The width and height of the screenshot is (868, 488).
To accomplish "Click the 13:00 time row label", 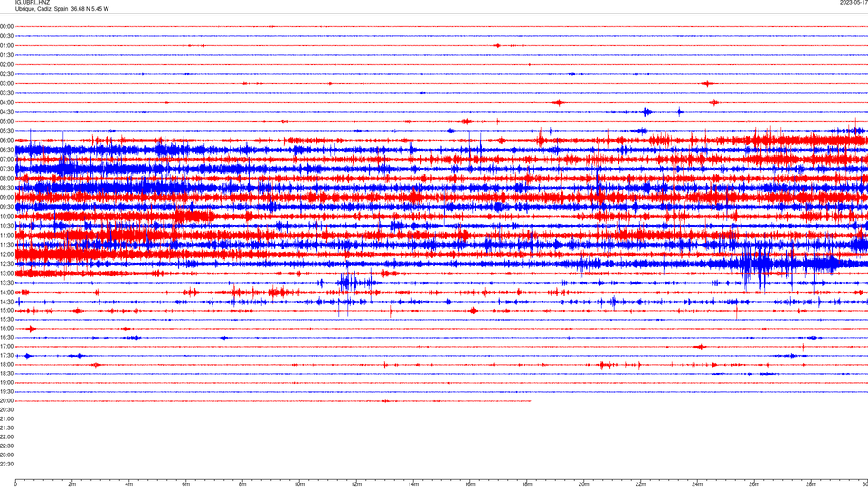I will 6,273.
